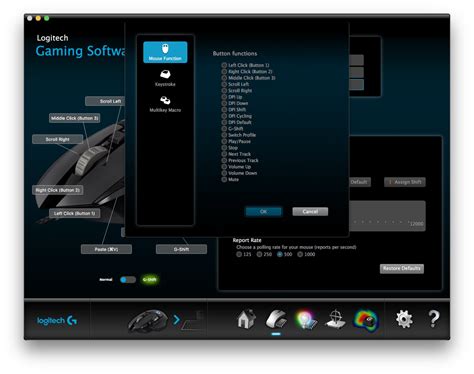Screen dimensions: 474x374
Task: Choose the DPI Shift function
Action: click(x=224, y=110)
